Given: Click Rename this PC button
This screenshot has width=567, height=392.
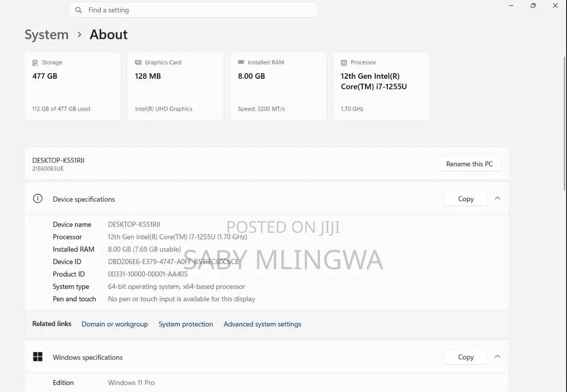Looking at the screenshot, I should (470, 164).
